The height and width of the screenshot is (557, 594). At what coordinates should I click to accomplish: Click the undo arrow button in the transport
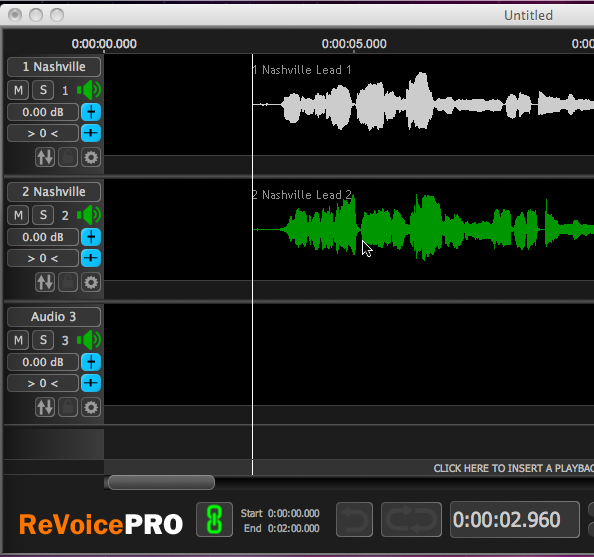[x=354, y=519]
